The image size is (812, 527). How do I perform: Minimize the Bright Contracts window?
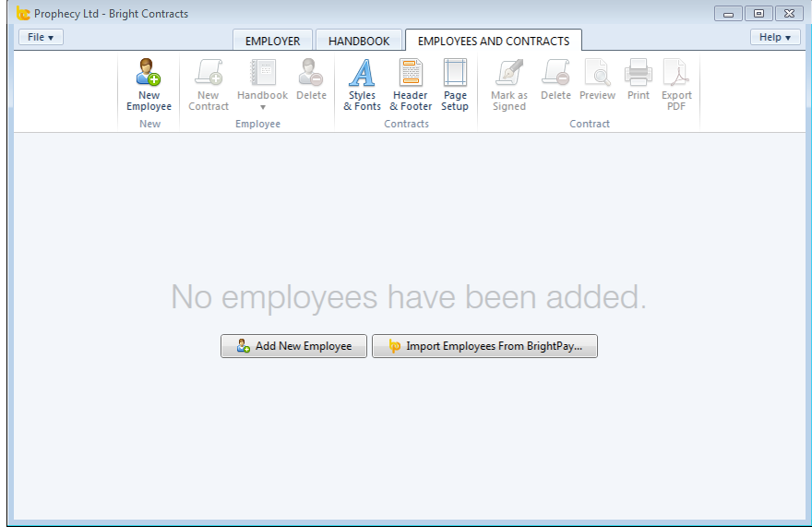click(728, 14)
